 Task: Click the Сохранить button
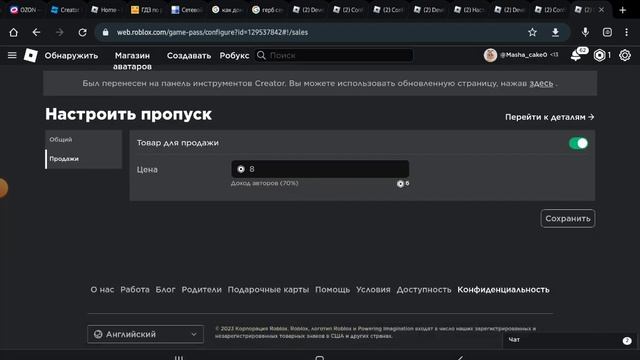(568, 218)
